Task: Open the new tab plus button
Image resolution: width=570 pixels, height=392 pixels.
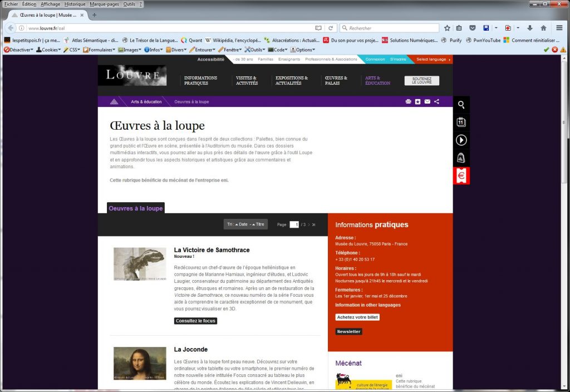Action: (95, 15)
